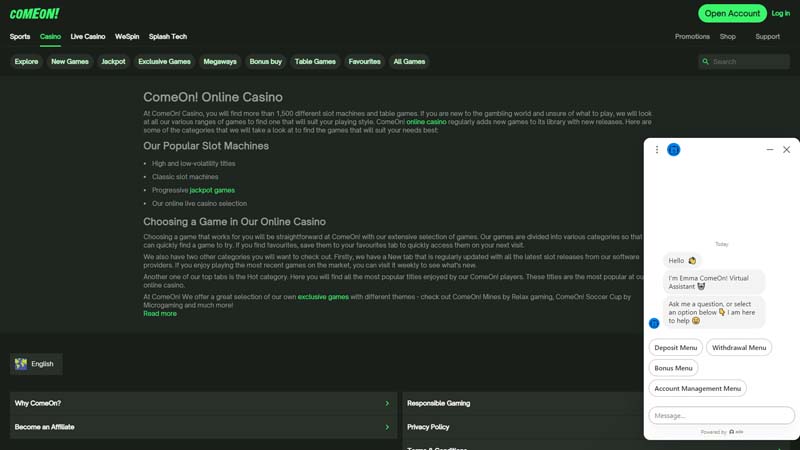Viewport: 800px width, 450px height.
Task: Go to the Shop page
Action: (728, 37)
